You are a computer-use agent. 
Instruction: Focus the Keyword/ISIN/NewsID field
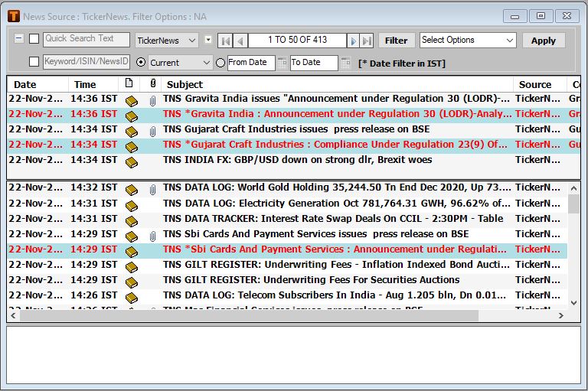tap(87, 61)
